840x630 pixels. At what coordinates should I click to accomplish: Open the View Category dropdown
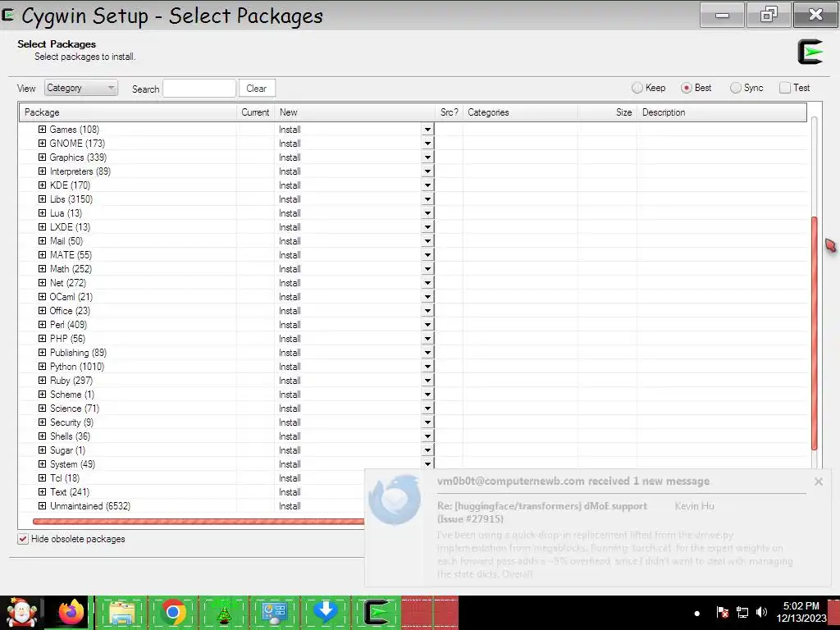pyautogui.click(x=81, y=88)
